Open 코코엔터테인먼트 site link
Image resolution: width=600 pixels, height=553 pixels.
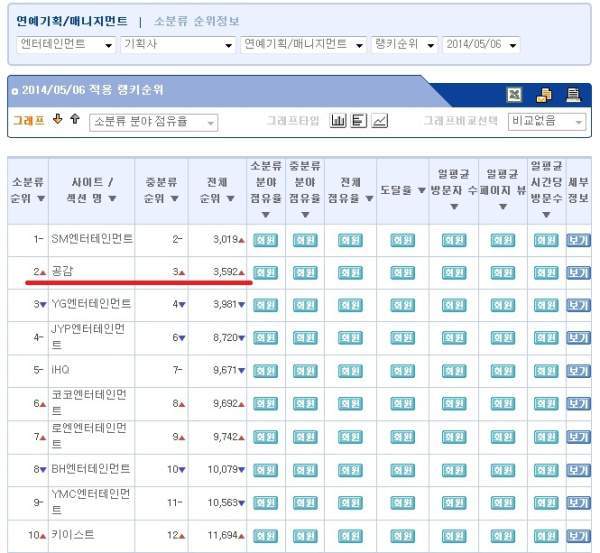(x=89, y=403)
